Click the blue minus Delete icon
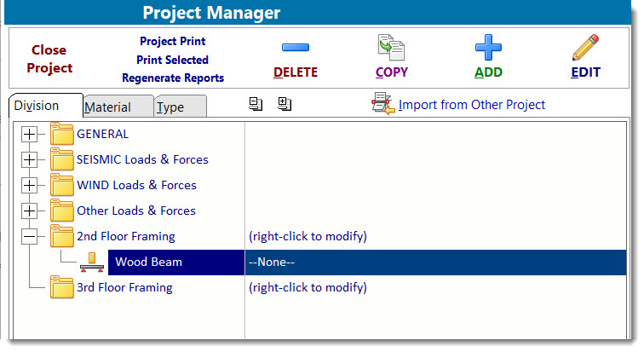 click(x=295, y=49)
